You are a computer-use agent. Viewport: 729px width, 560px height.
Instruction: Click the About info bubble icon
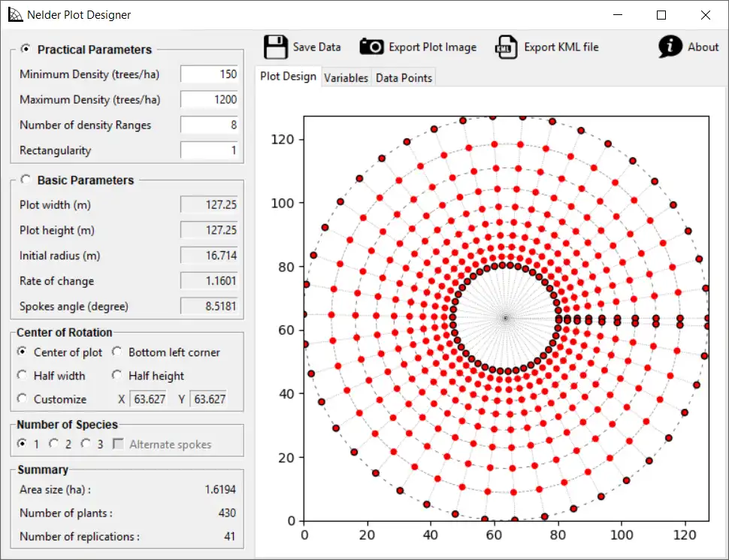click(670, 47)
